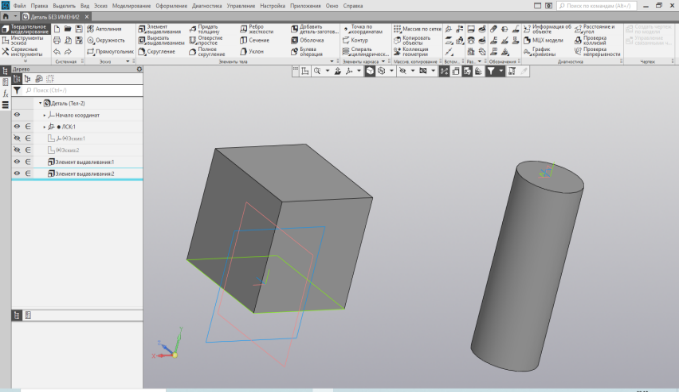
Task: Open the Сечение section tool
Action: point(255,40)
